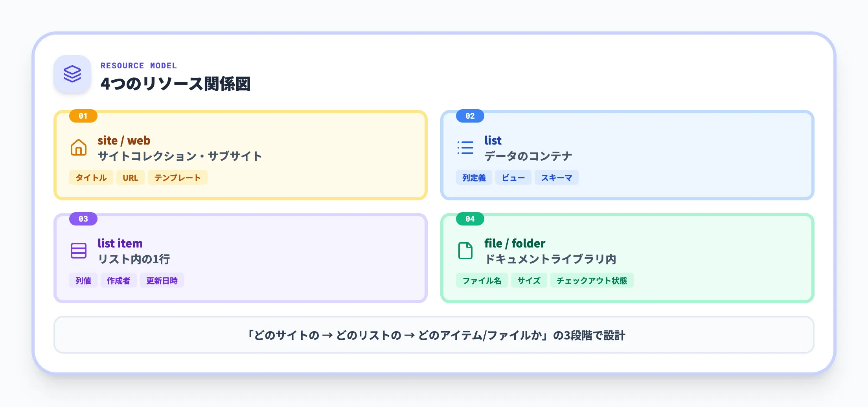
Task: Click the document icon in file/folder card
Action: click(465, 250)
